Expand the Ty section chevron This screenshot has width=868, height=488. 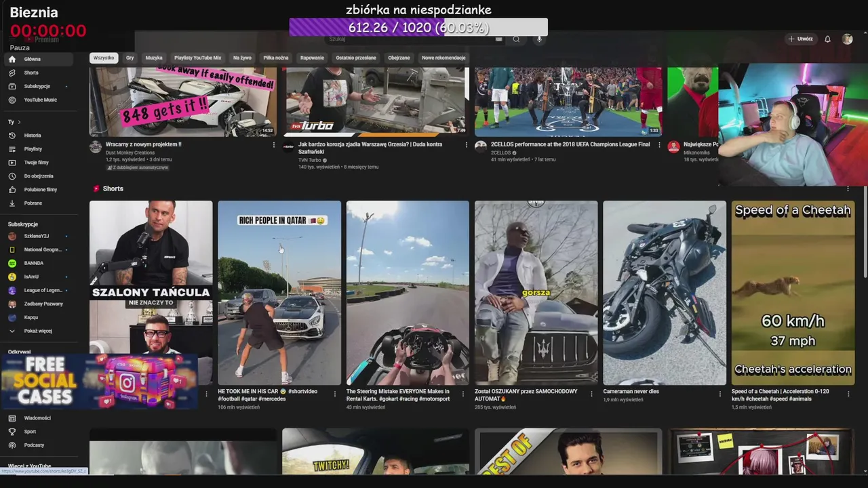coord(19,122)
